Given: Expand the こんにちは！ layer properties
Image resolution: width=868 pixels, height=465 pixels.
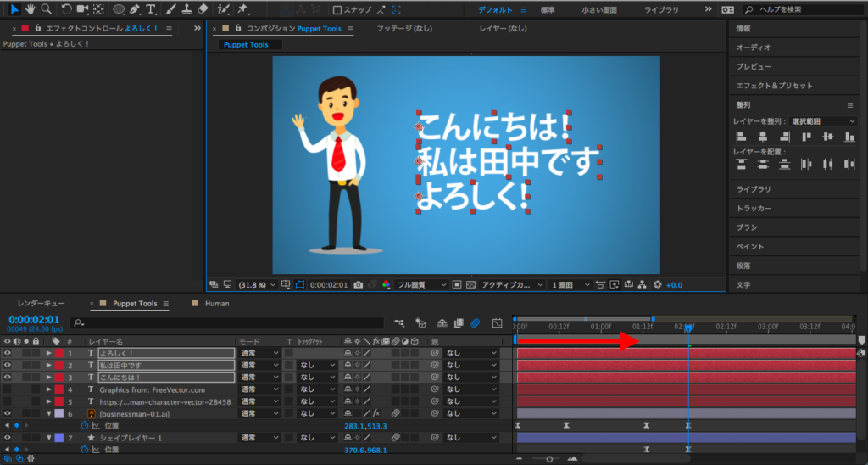Looking at the screenshot, I should (48, 378).
